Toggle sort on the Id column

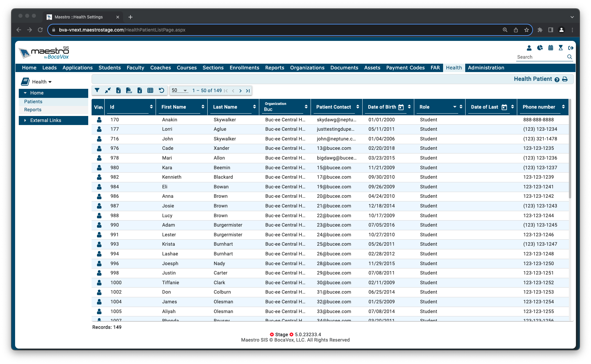151,107
